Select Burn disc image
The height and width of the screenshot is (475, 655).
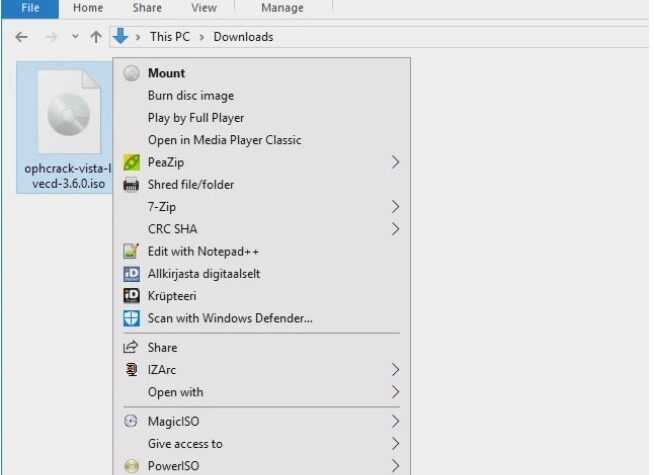click(x=261, y=96)
